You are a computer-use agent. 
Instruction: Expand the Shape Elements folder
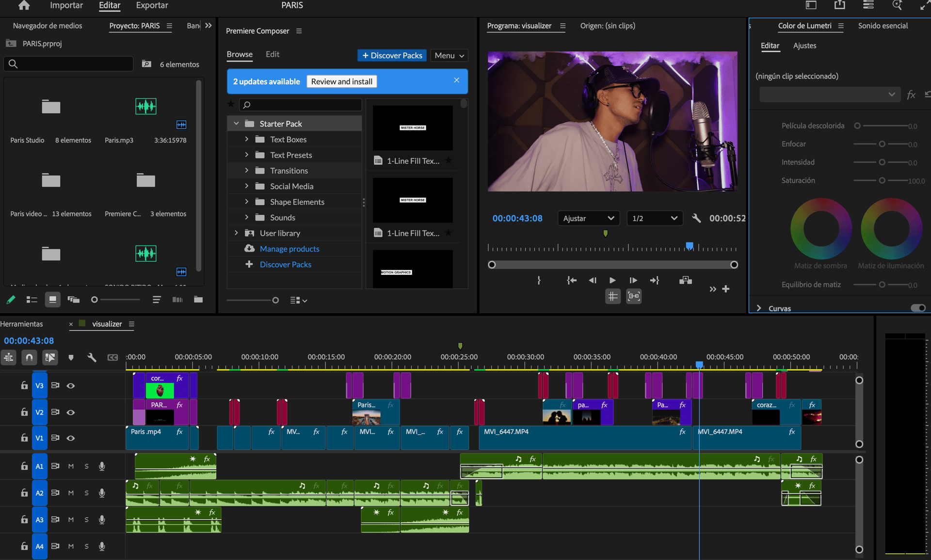pos(246,202)
